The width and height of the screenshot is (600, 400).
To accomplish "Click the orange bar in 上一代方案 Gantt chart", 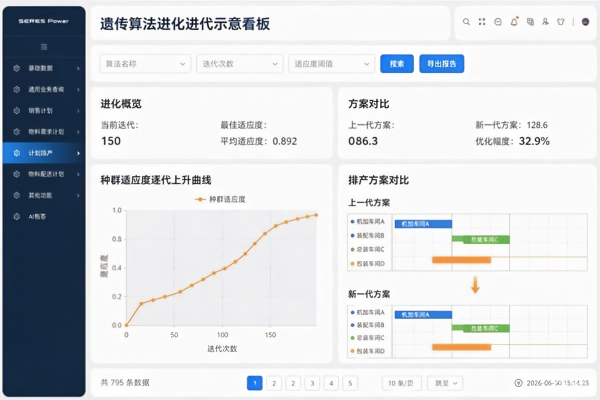I will (461, 260).
